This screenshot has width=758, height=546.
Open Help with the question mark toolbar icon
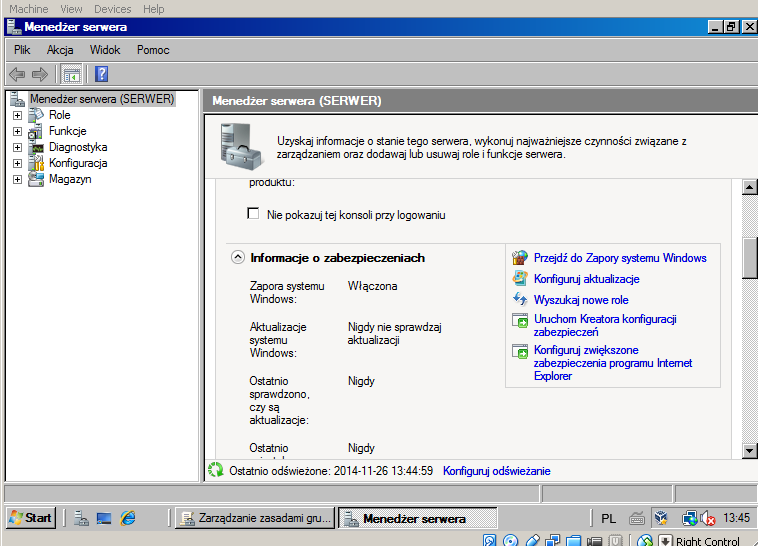coord(102,74)
